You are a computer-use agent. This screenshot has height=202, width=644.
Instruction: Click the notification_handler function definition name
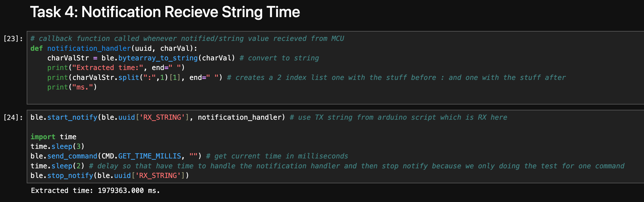pos(89,48)
